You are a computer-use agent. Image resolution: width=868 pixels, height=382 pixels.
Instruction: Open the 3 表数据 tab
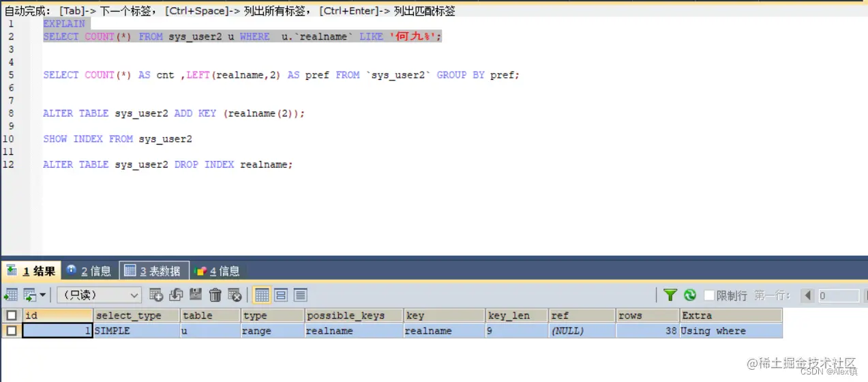153,271
